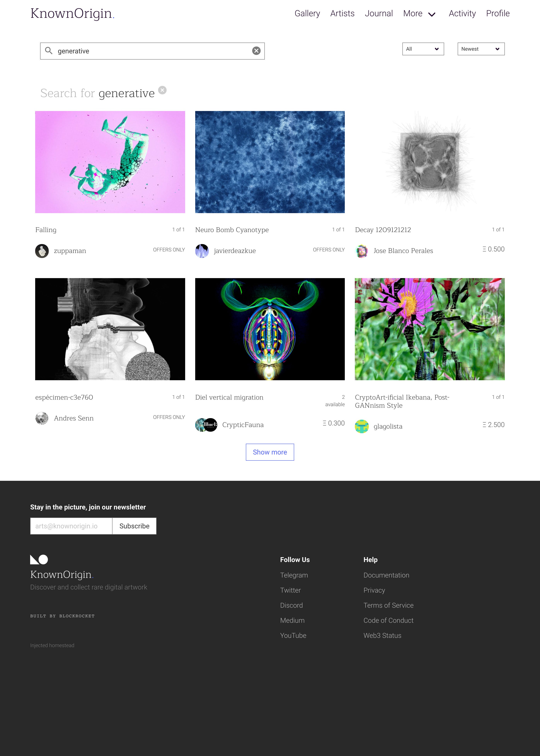
Task: Expand the More menu chevron
Action: (x=432, y=14)
